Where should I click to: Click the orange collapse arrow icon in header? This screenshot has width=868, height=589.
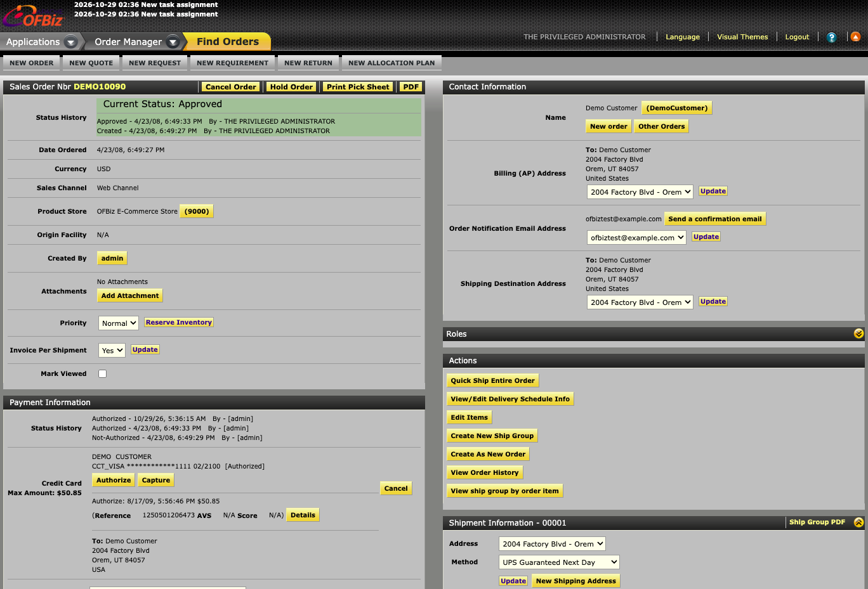pos(855,37)
